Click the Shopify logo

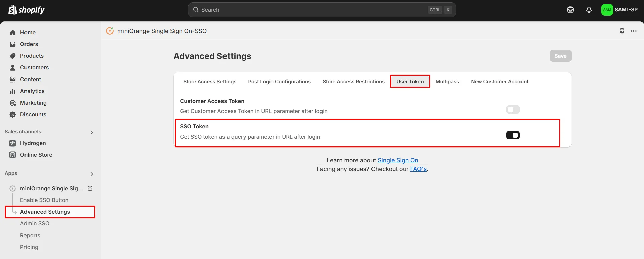click(x=26, y=10)
